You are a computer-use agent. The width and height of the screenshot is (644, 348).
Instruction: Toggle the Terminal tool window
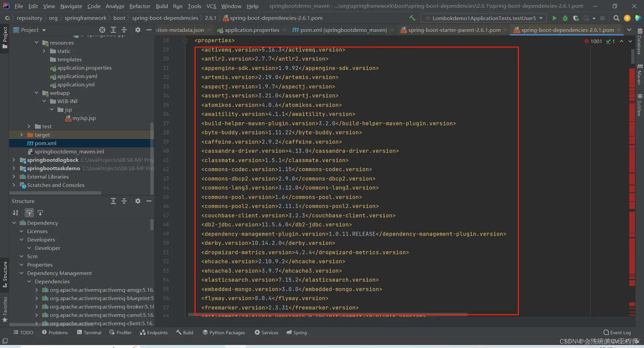click(x=89, y=332)
